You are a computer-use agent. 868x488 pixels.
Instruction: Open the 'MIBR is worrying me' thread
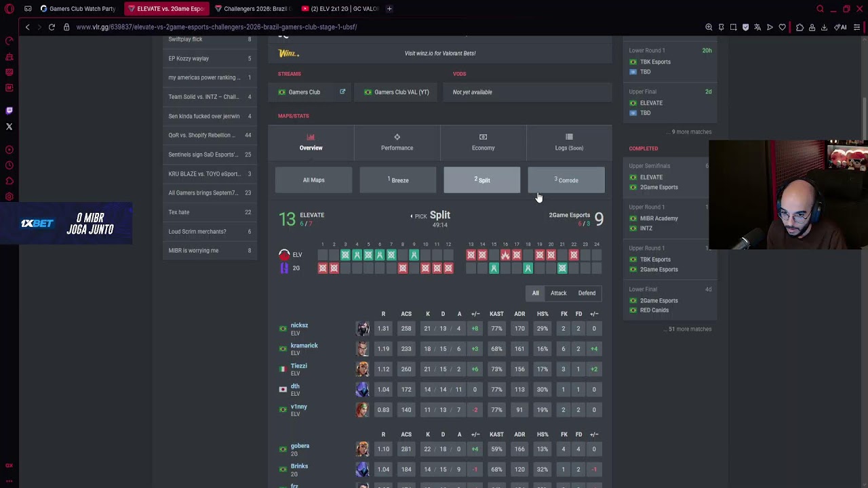210,251
